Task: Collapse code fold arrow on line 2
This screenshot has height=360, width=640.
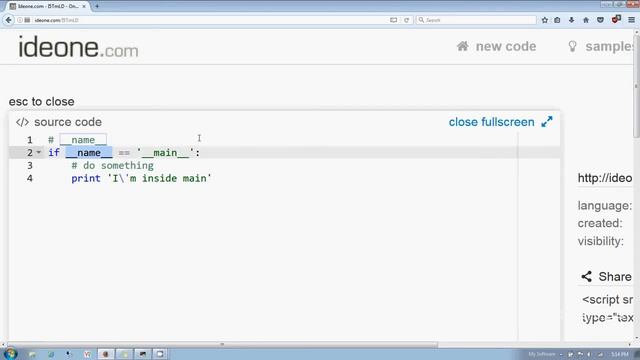Action: [39, 152]
